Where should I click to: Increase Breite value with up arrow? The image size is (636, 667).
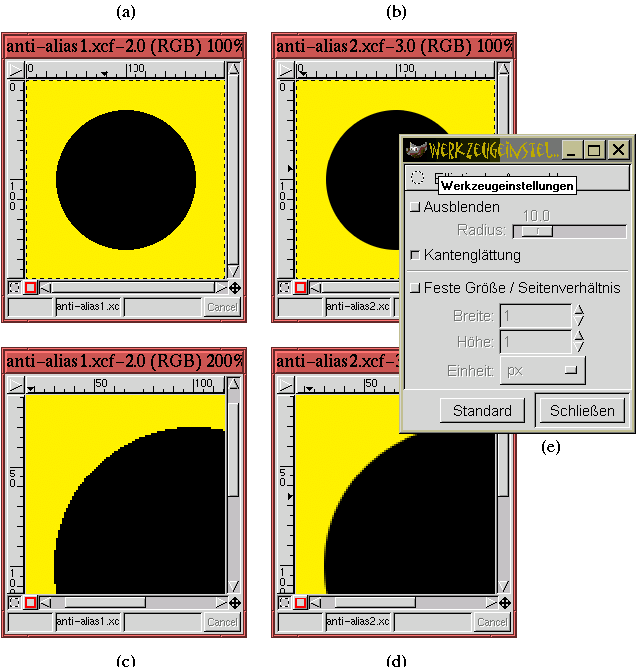click(578, 310)
